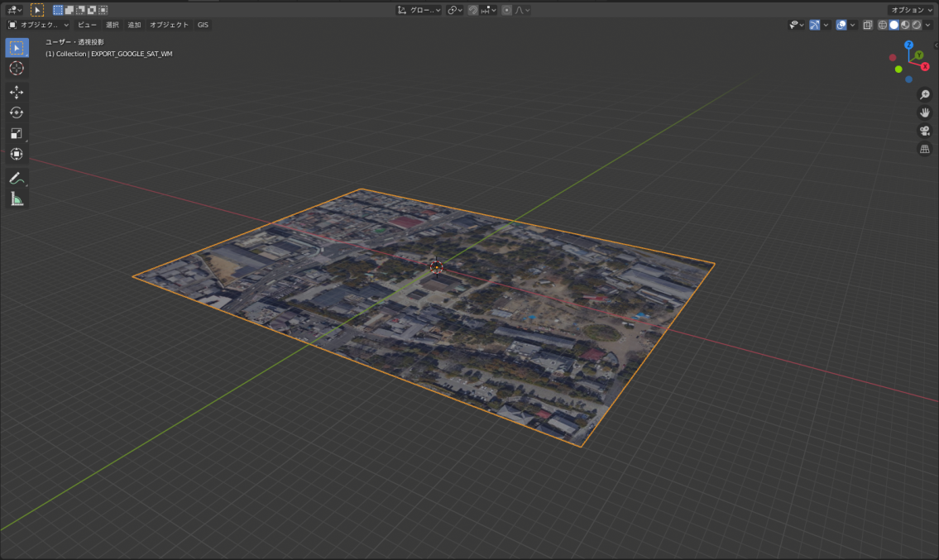The width and height of the screenshot is (939, 560).
Task: Activate the Rotate tool
Action: [x=17, y=112]
